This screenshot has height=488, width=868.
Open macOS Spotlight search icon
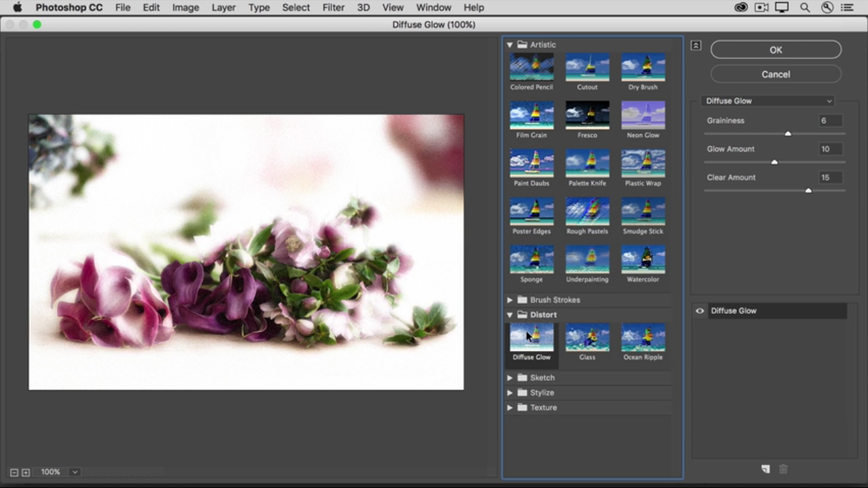[805, 7]
